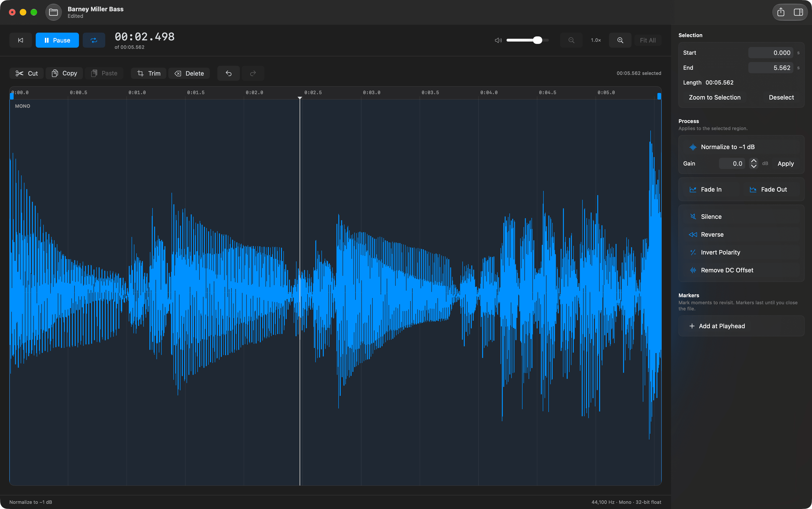
Task: Toggle the sidebar panel icon
Action: point(798,12)
